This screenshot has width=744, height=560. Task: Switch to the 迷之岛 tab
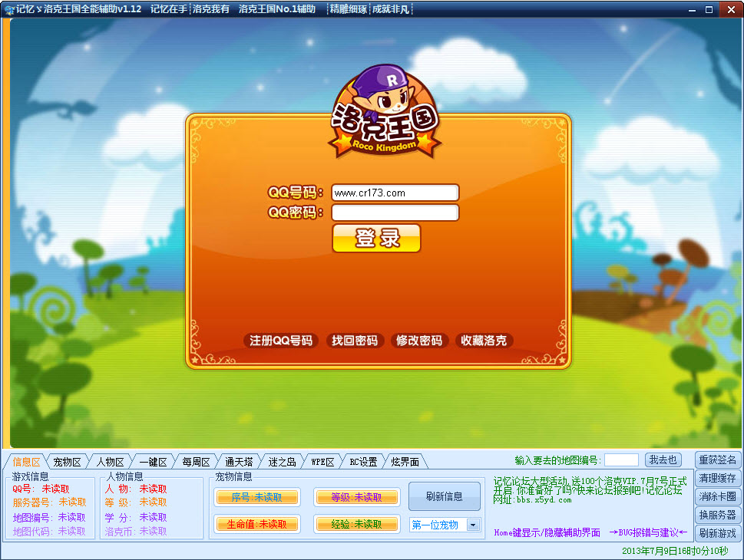(x=282, y=462)
